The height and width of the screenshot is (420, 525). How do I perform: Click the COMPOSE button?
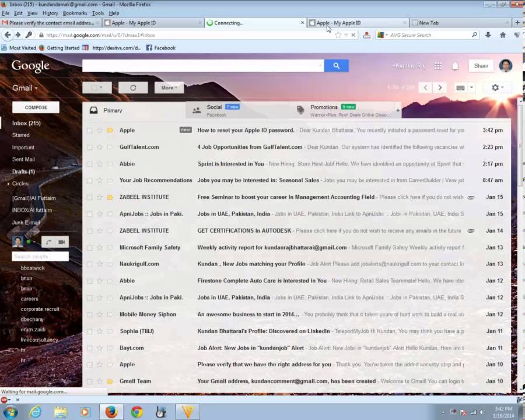point(36,107)
